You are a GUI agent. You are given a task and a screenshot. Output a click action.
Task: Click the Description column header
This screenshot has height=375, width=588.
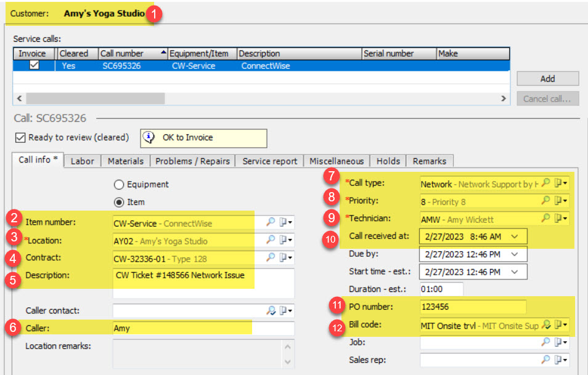300,54
